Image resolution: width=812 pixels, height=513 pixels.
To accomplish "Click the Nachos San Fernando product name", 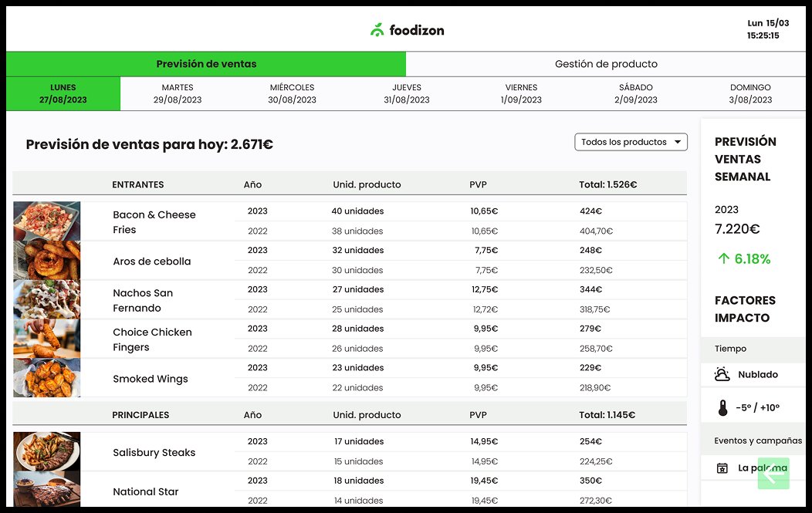I will click(x=143, y=300).
